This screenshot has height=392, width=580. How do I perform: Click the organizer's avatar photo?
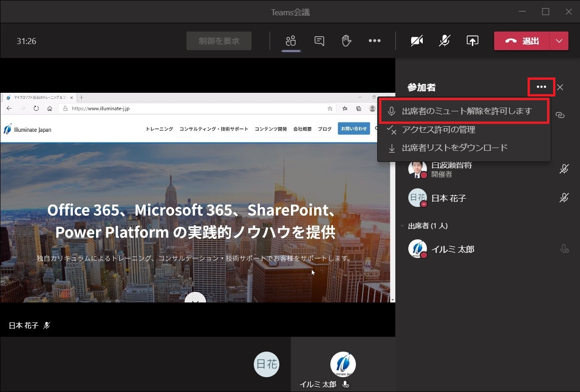[418, 169]
